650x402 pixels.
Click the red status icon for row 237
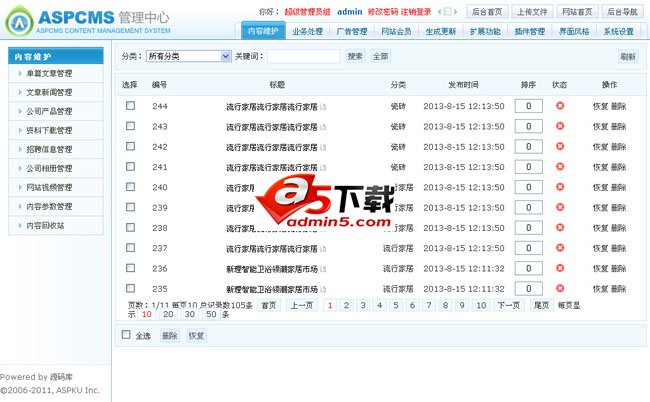560,247
